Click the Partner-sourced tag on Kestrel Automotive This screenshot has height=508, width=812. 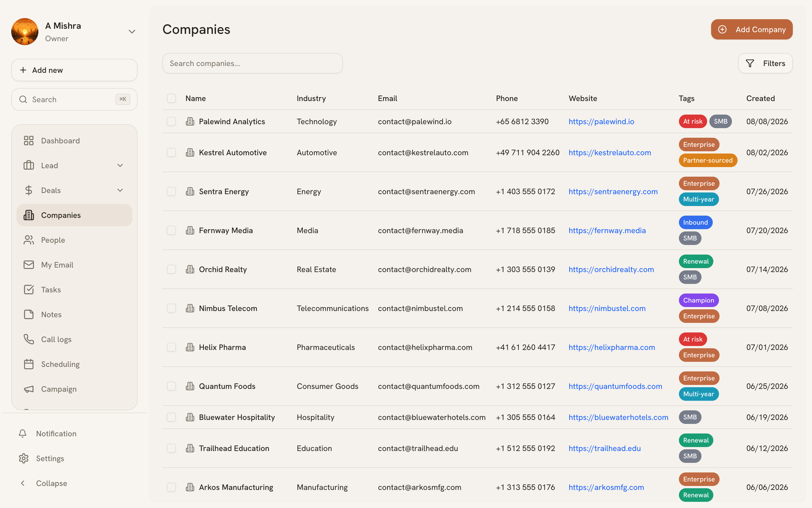pos(708,160)
